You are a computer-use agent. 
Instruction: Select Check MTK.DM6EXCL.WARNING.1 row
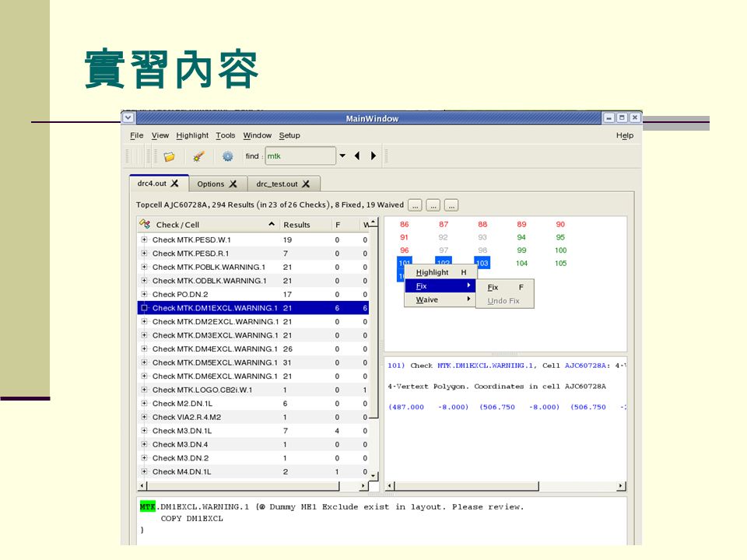(x=253, y=376)
